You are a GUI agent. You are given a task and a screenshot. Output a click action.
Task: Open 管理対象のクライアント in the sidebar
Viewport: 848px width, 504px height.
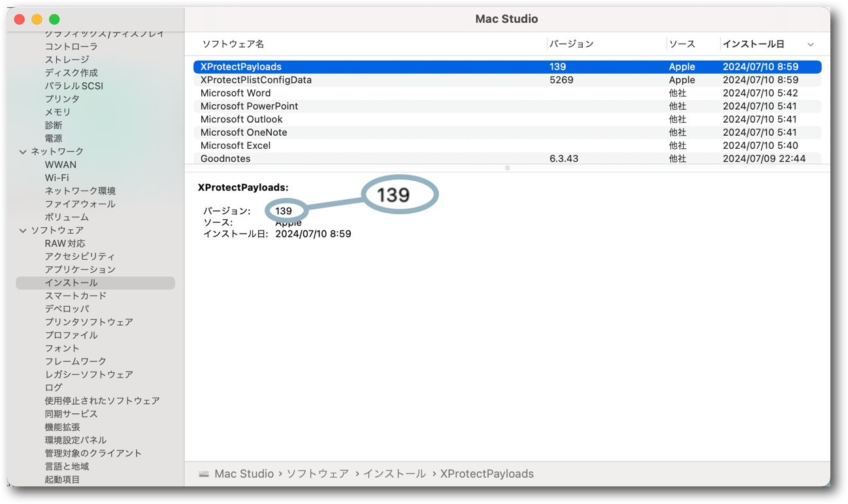(x=93, y=453)
